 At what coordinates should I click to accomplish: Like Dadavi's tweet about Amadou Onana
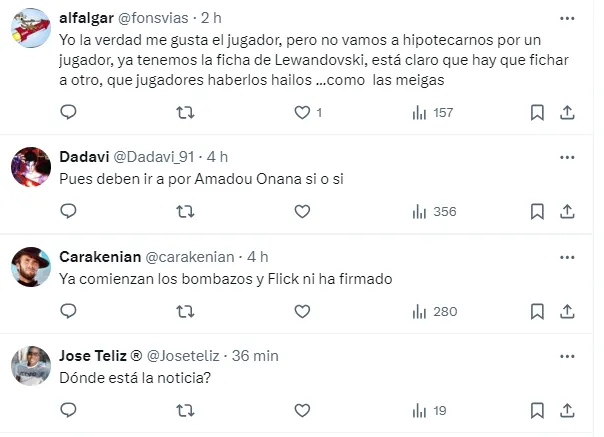[302, 211]
